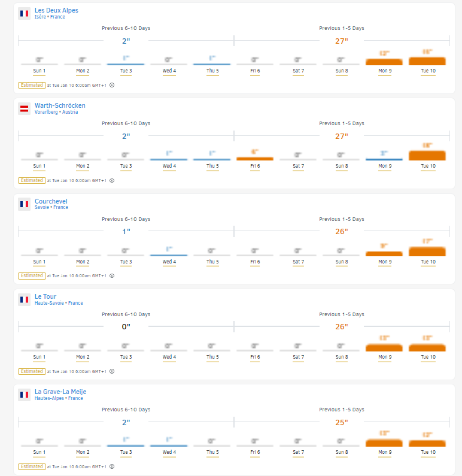Visit the La Grave-La Meije resort link
Image resolution: width=462 pixels, height=476 pixels.
pyautogui.click(x=60, y=392)
